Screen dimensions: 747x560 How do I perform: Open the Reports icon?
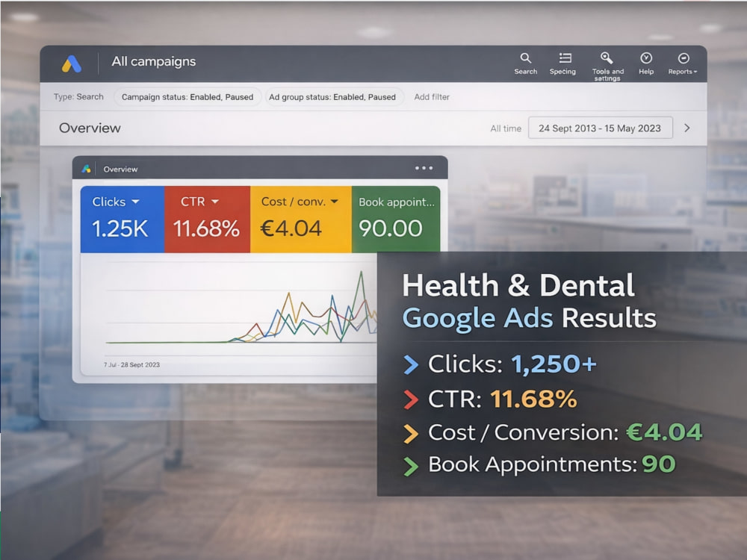point(684,58)
